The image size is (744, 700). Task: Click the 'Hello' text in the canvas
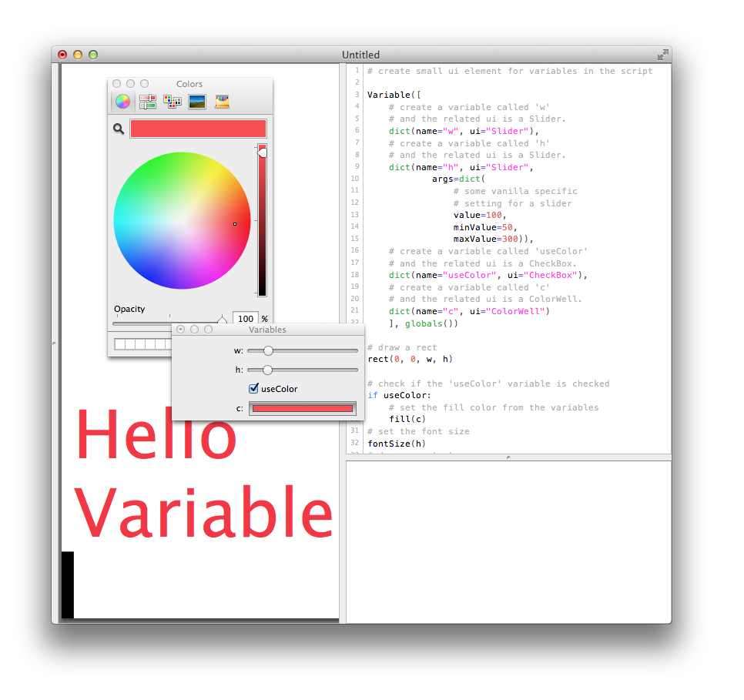click(156, 435)
